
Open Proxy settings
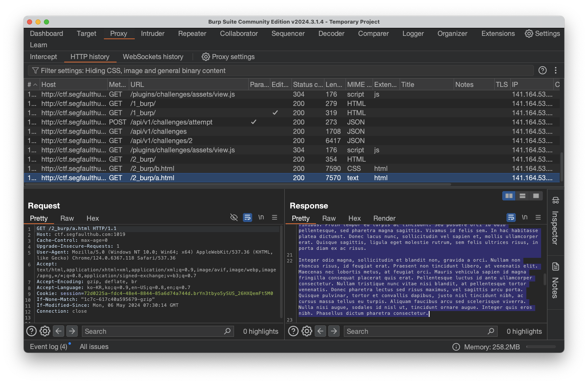pyautogui.click(x=228, y=57)
